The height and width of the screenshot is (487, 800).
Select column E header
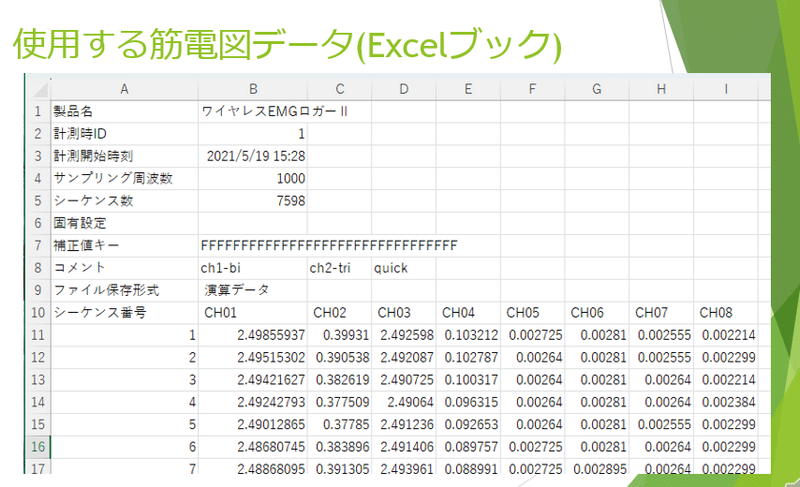pos(468,89)
